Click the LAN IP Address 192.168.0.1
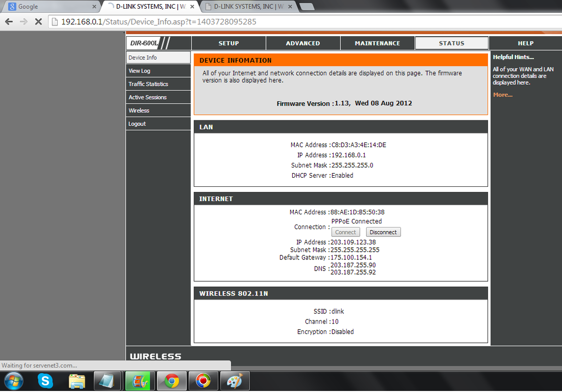 (x=348, y=155)
